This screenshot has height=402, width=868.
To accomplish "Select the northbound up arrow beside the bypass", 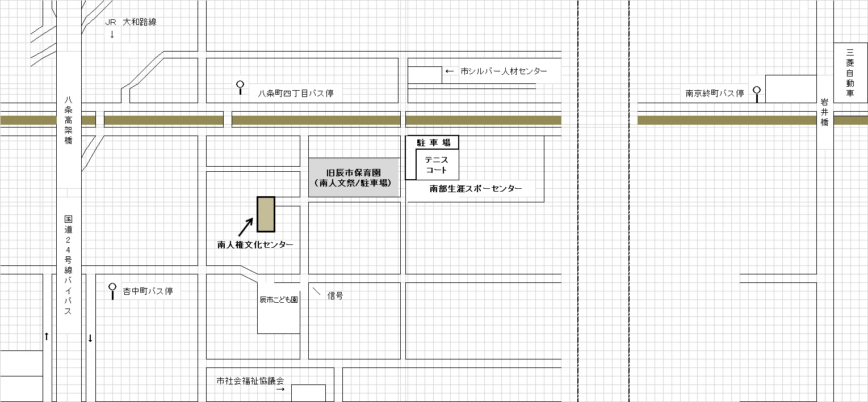I will coord(47,337).
